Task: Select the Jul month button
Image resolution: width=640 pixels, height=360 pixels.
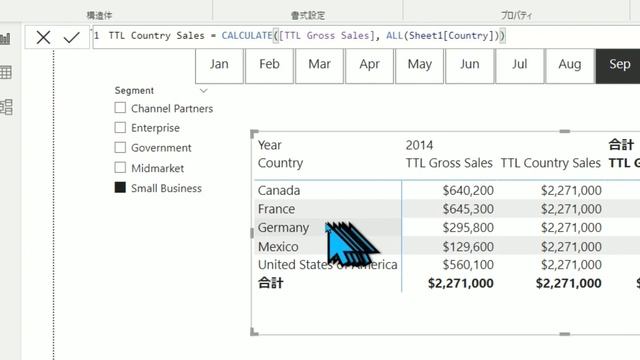Action: (x=520, y=66)
